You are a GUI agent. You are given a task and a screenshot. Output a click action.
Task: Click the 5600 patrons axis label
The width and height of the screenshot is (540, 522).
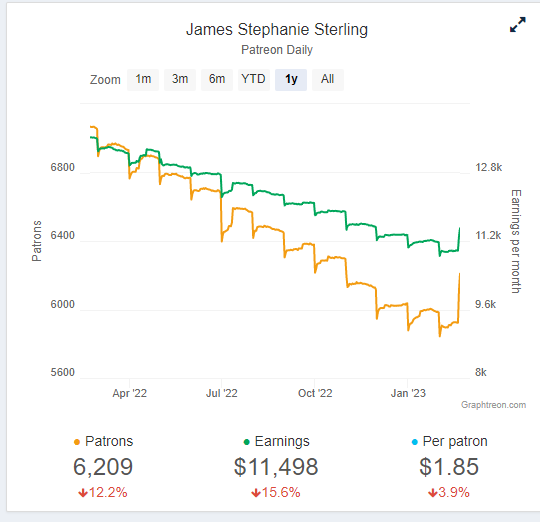[62, 373]
